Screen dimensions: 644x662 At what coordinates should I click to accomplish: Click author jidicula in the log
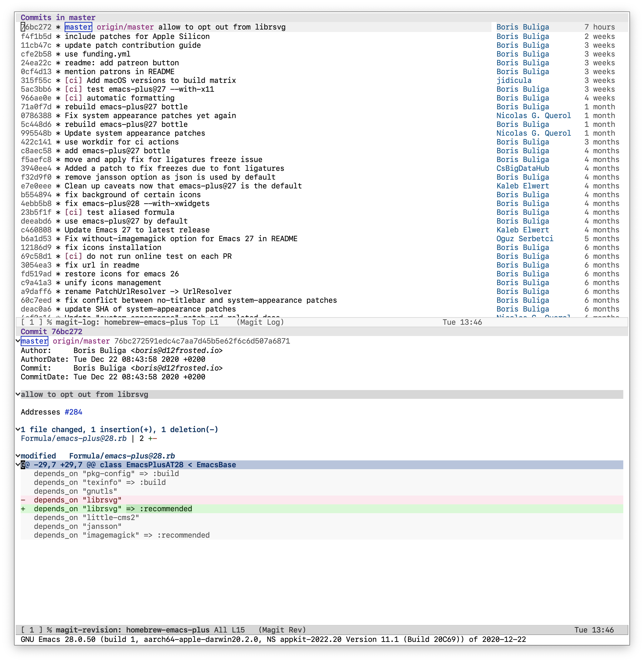coord(514,80)
